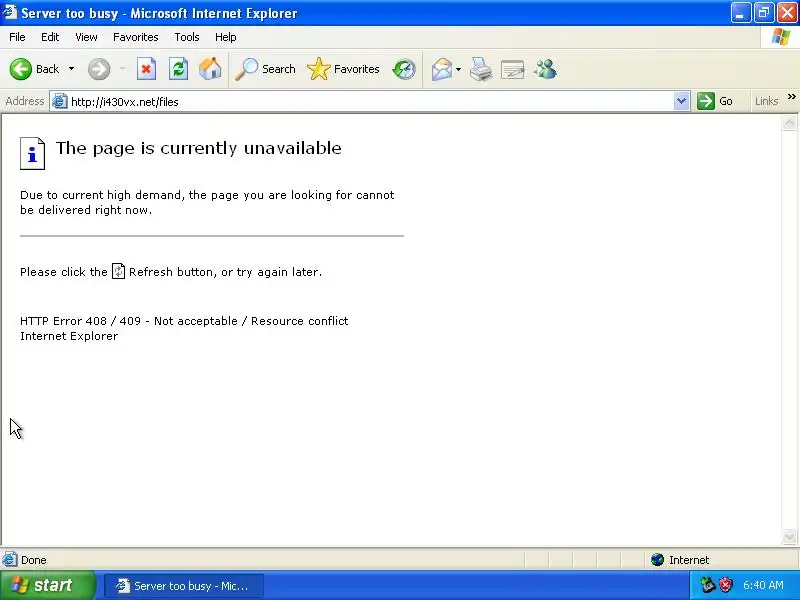The height and width of the screenshot is (600, 800).
Task: Click the Edit page toolbar icon
Action: tap(513, 69)
